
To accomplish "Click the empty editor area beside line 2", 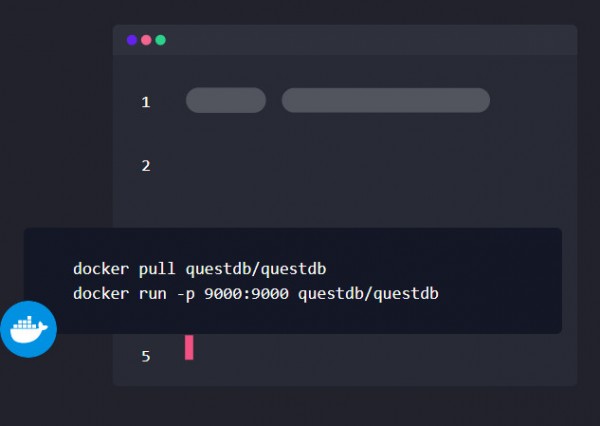I will click(x=350, y=166).
